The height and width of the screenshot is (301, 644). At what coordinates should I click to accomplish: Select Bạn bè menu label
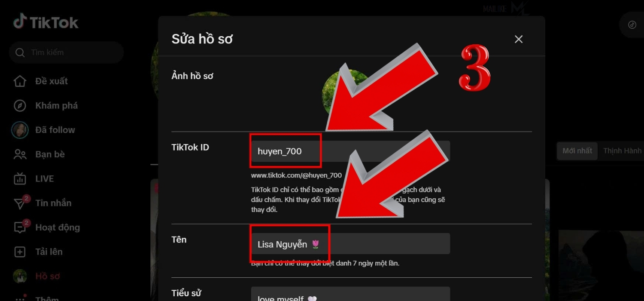coord(50,154)
